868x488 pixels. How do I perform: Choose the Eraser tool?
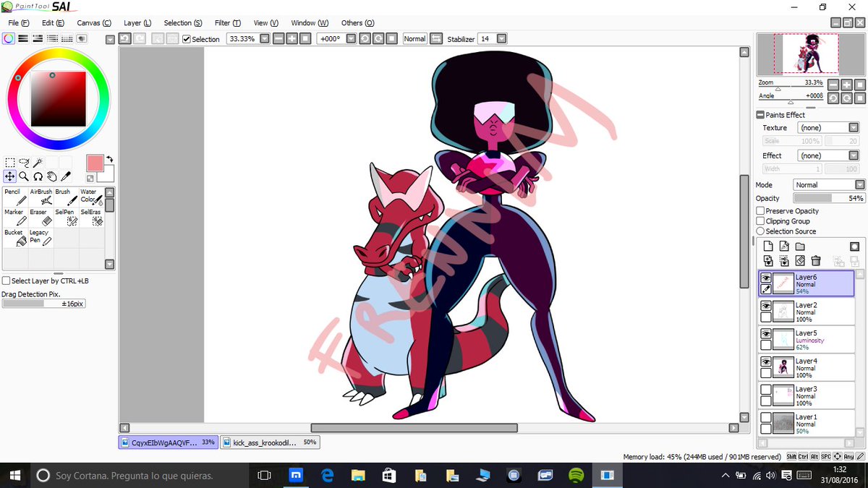pos(41,217)
